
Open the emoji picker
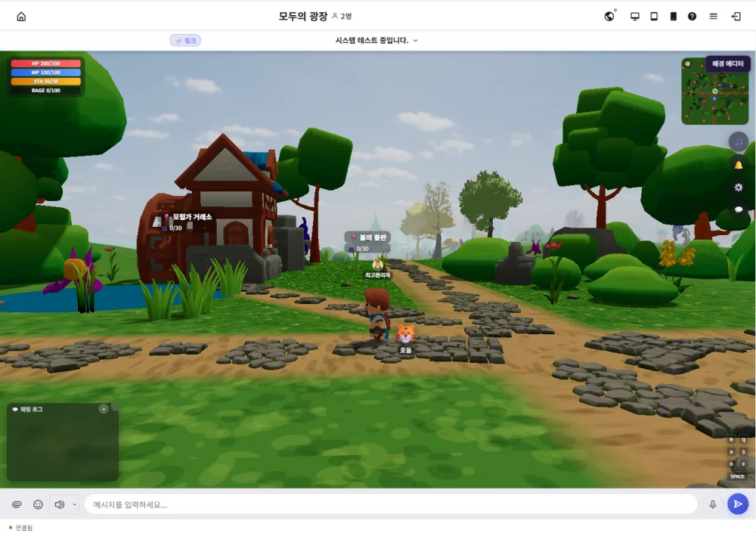pyautogui.click(x=38, y=504)
